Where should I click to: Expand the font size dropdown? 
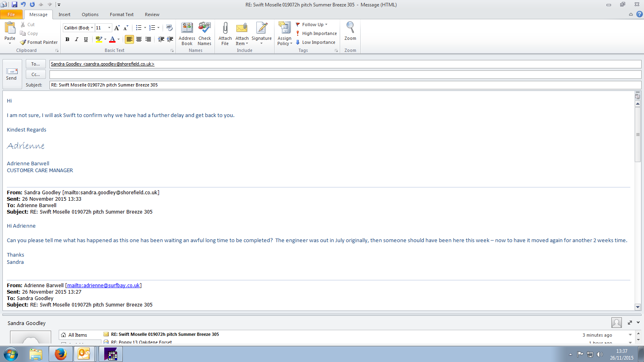click(x=109, y=28)
